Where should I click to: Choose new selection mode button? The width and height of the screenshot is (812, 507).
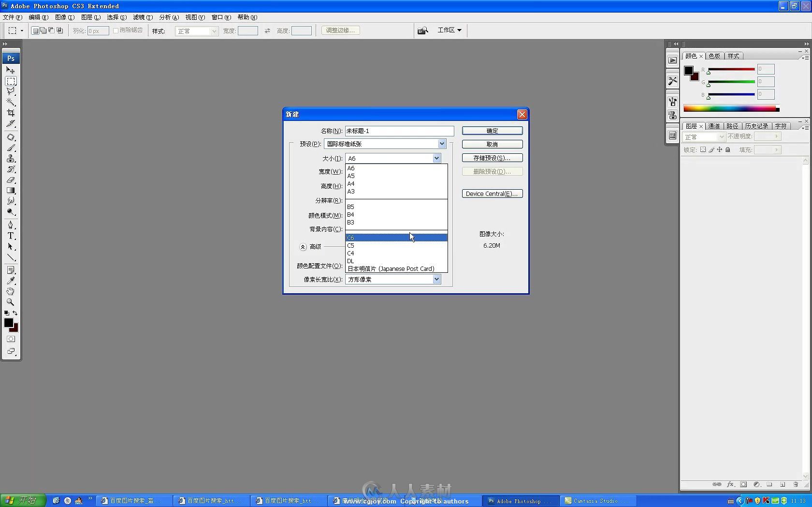[x=35, y=30]
